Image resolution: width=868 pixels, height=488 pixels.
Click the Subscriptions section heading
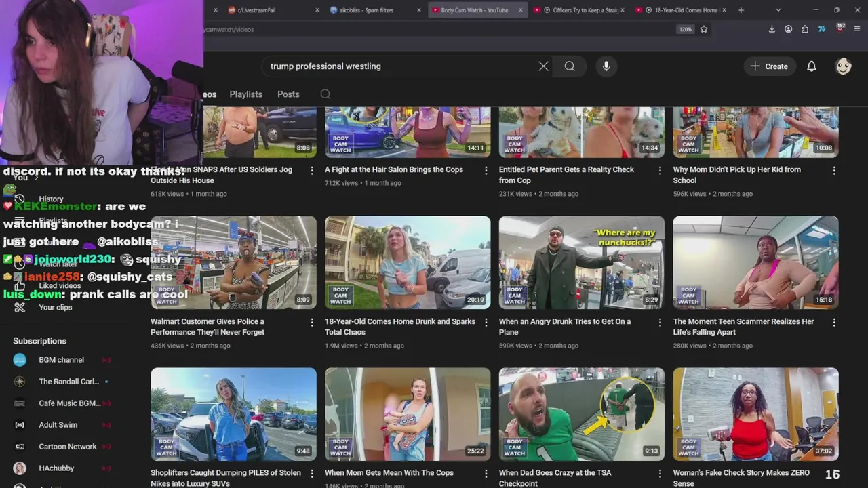40,341
